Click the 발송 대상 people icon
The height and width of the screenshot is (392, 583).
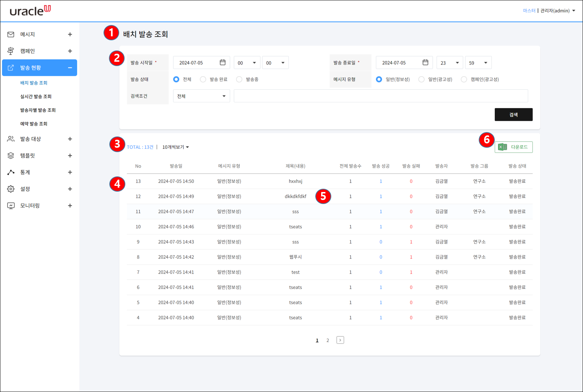11,139
